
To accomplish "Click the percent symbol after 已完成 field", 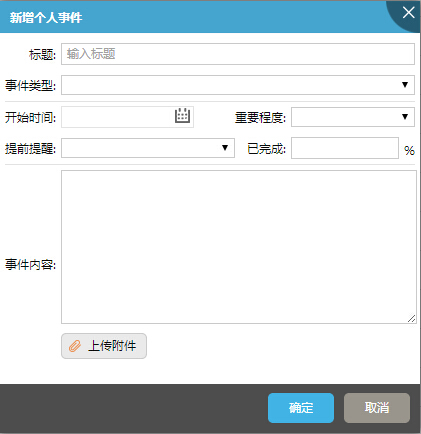I will (409, 150).
